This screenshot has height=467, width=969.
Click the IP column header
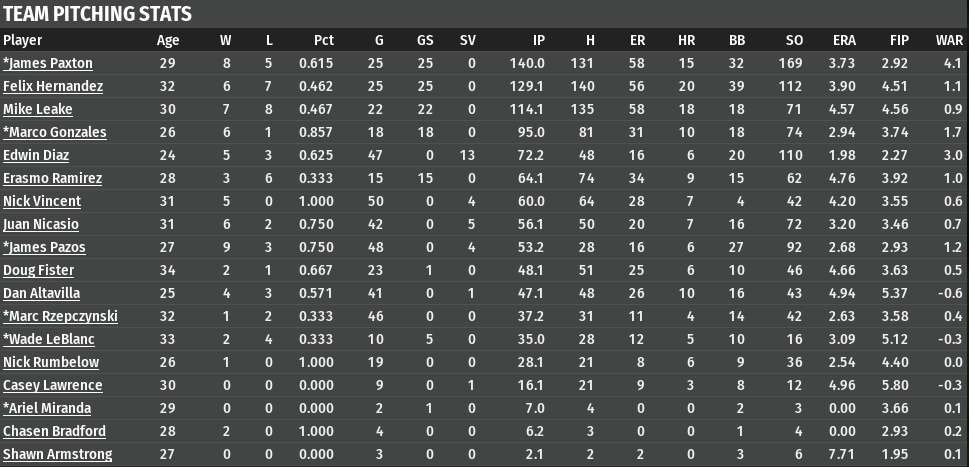(538, 41)
